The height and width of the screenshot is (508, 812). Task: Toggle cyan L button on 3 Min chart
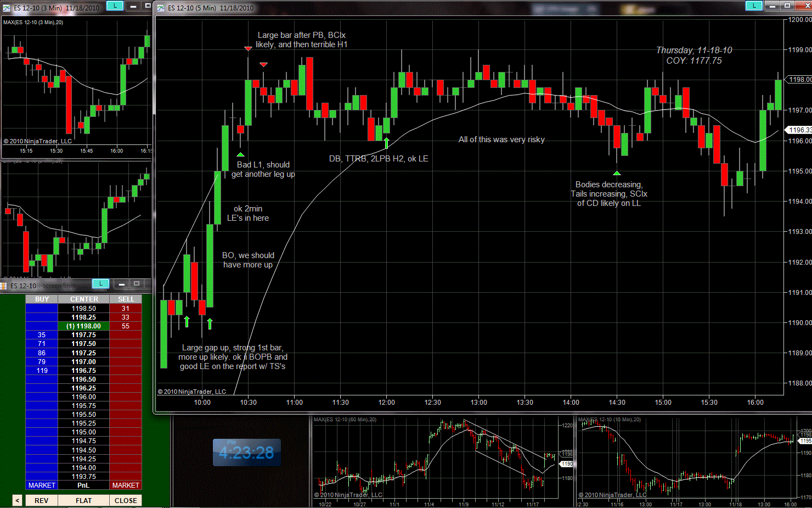(114, 5)
